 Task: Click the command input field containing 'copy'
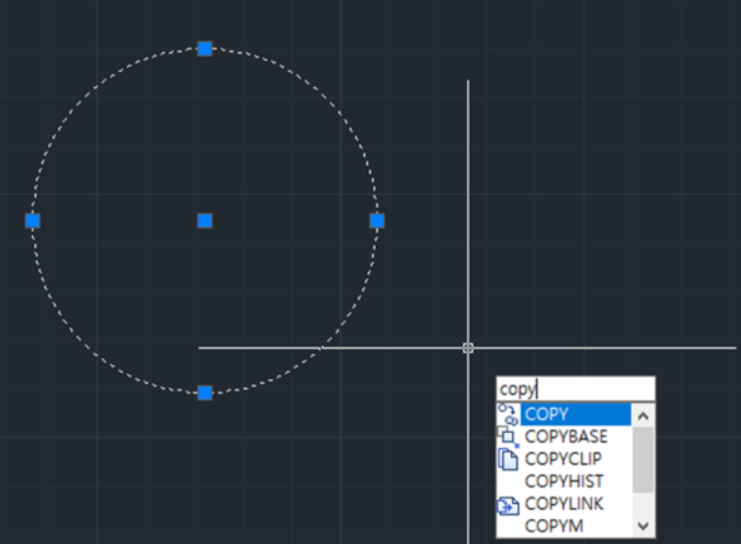click(x=576, y=389)
